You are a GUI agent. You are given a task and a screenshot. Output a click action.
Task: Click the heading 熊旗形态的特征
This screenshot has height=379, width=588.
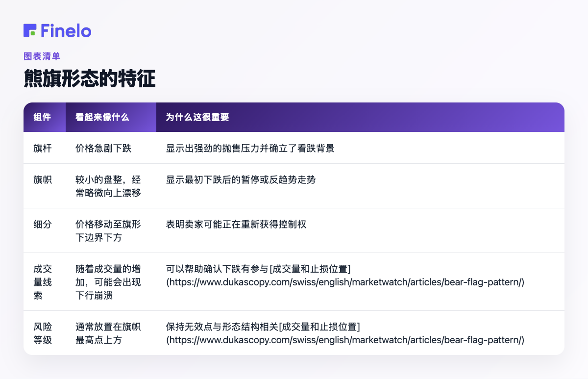coord(90,79)
